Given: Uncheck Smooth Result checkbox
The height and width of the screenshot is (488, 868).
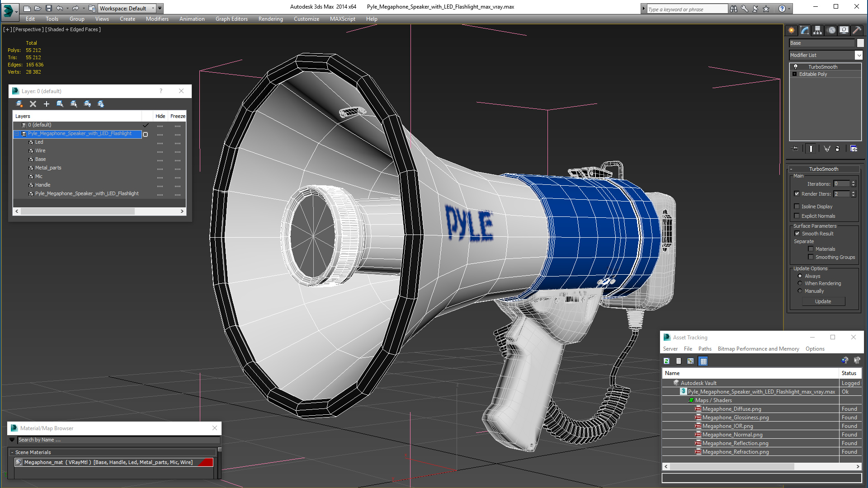Looking at the screenshot, I should pos(797,234).
